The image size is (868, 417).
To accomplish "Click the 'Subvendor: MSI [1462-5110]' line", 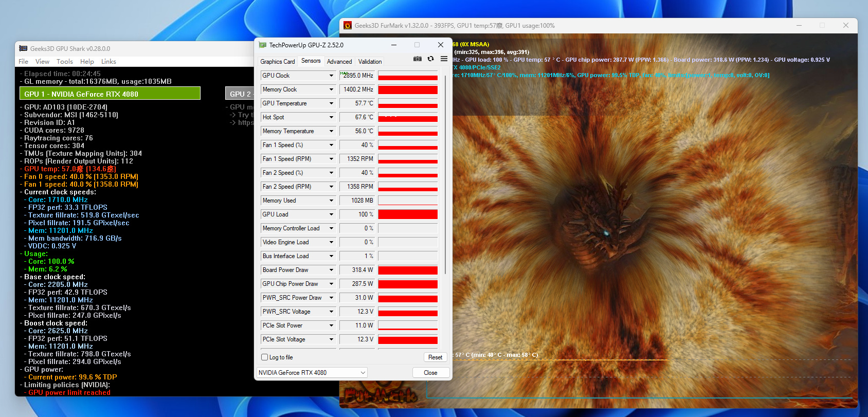I will pyautogui.click(x=69, y=115).
